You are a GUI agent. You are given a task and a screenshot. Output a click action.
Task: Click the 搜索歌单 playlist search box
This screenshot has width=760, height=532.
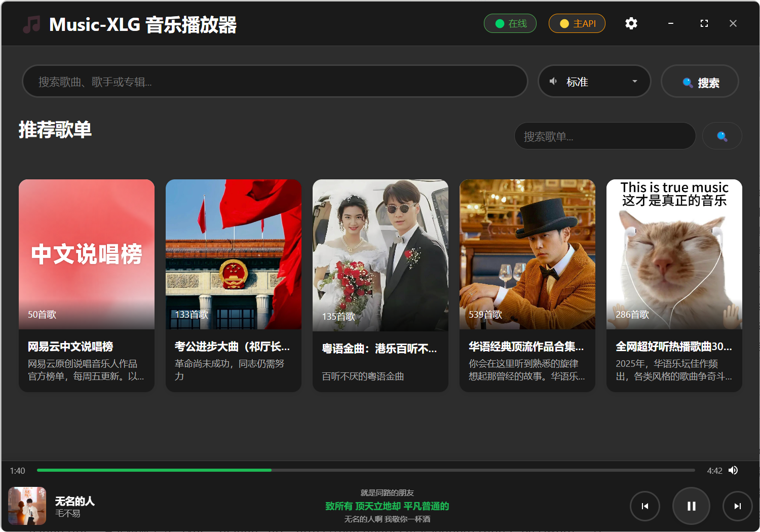click(604, 136)
